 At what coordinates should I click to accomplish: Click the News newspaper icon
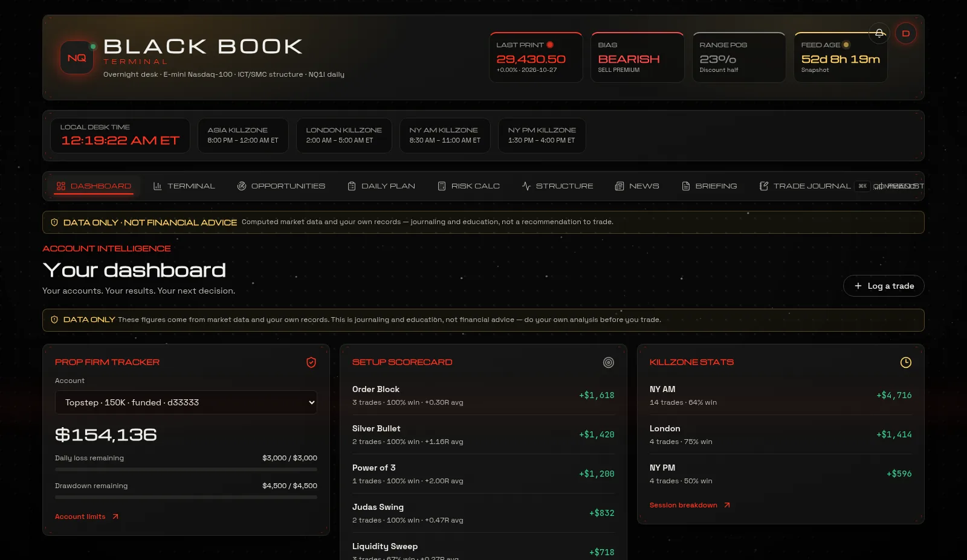click(x=619, y=186)
